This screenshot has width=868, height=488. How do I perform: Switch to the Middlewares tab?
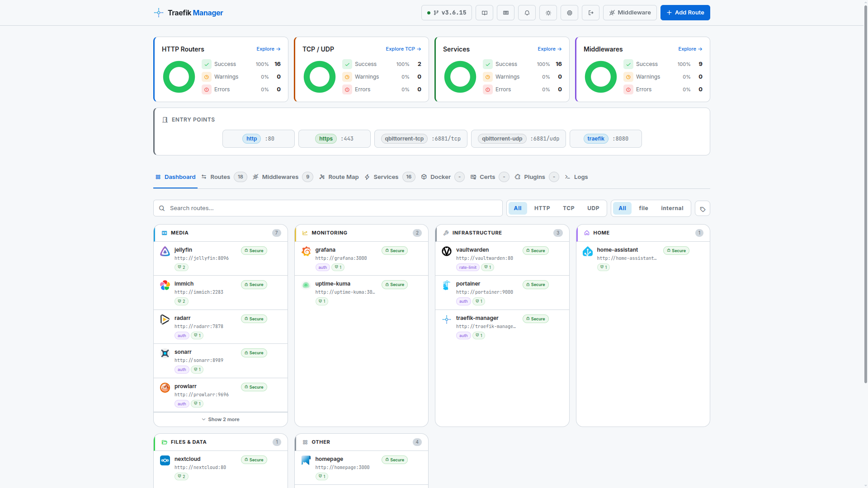point(283,177)
